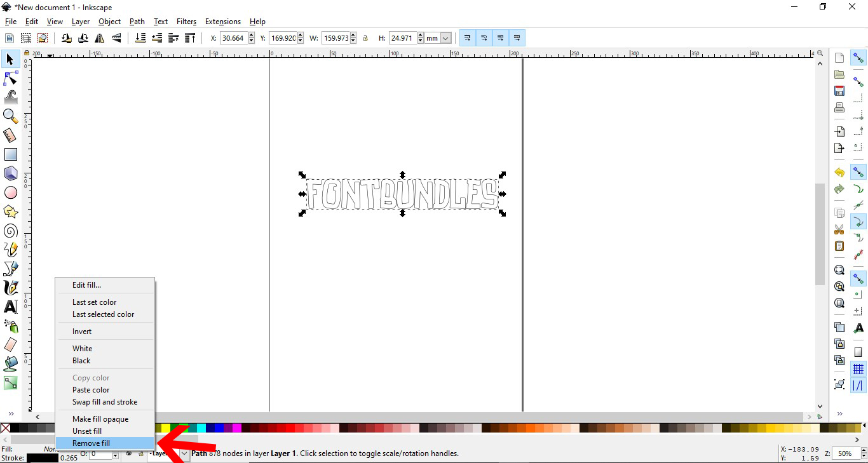Adjust the opacity O spinner arrows
The image size is (868, 463).
pos(116,455)
